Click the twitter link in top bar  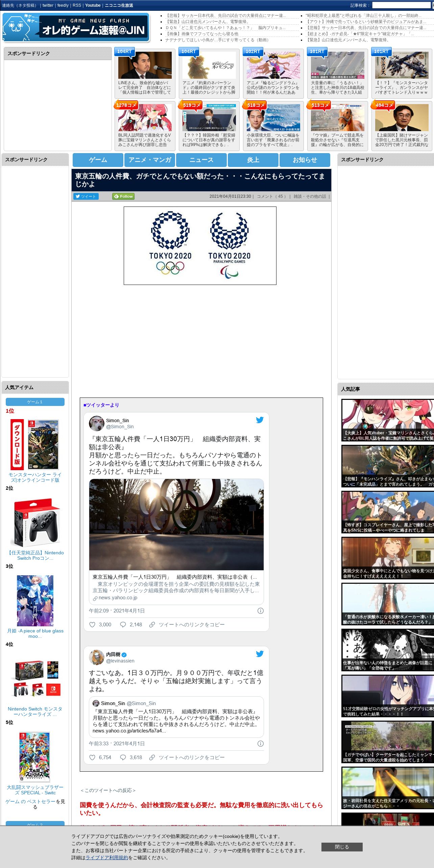click(x=48, y=5)
